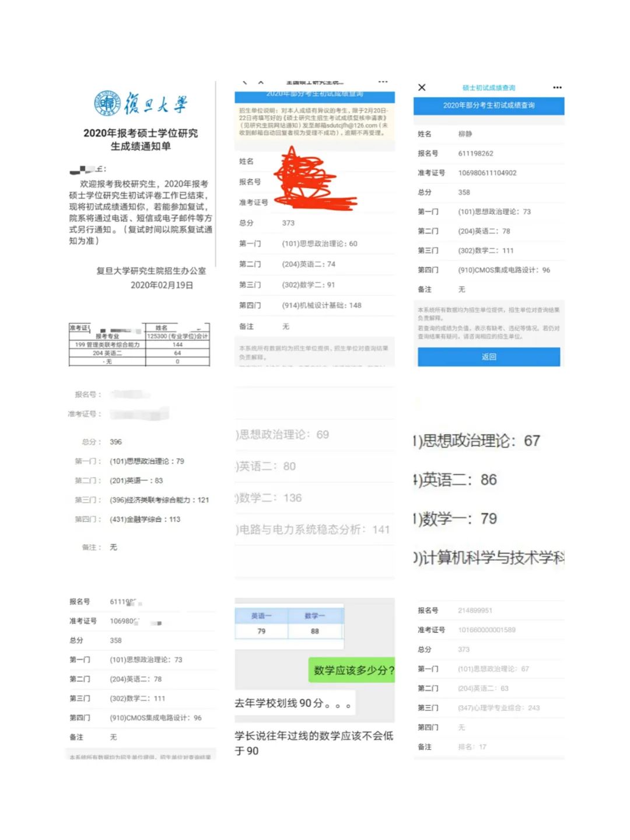Select the 英语一 column header
630x840 pixels.
pos(261,614)
